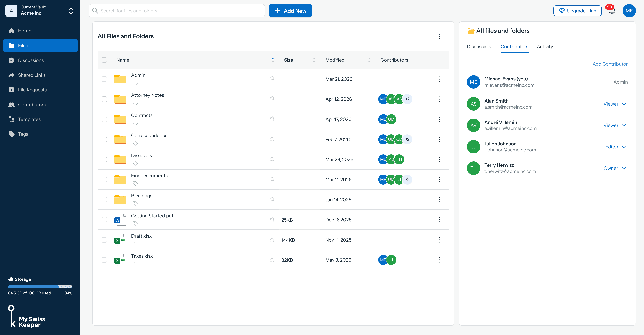Open Templates in the sidebar
644x335 pixels.
[40, 119]
